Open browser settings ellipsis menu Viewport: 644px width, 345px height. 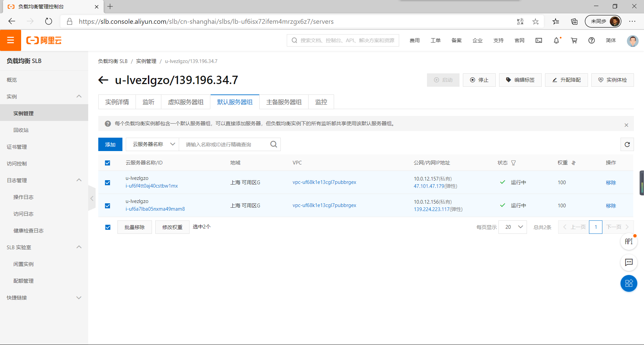(x=632, y=21)
